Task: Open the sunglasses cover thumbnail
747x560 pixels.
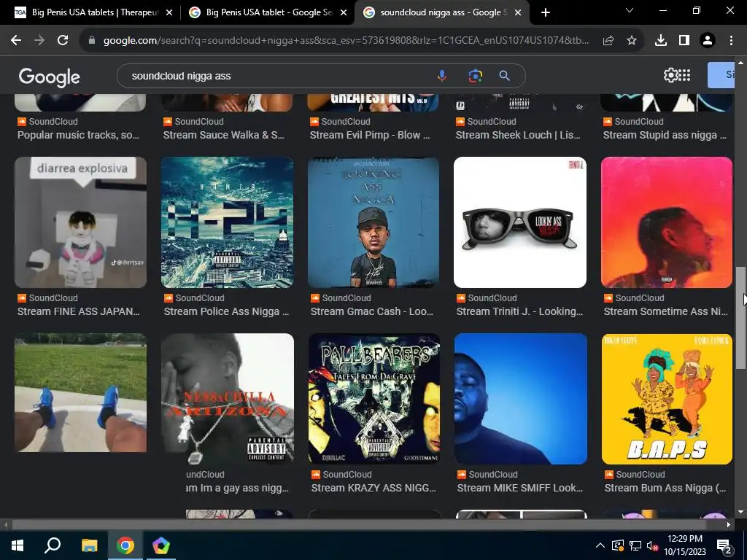Action: [x=519, y=222]
